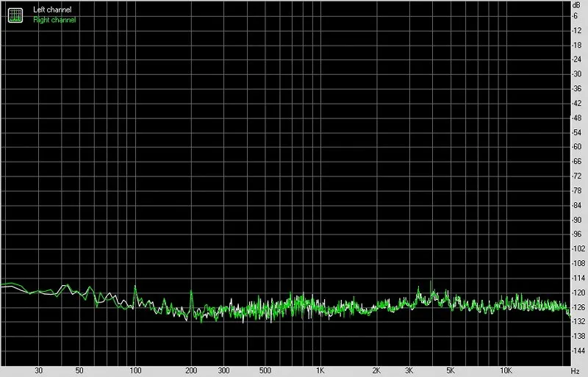Click the '500' frequency axis label

pos(265,370)
